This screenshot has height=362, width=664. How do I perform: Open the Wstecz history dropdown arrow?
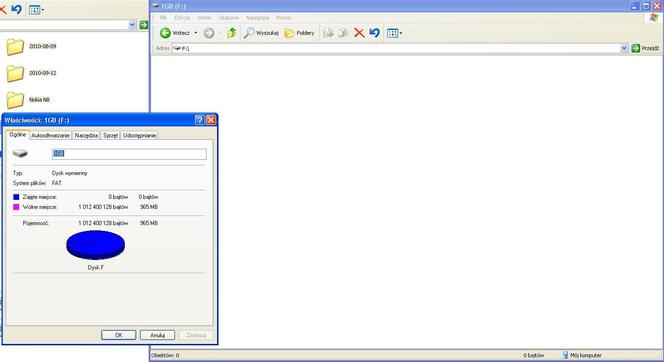pyautogui.click(x=196, y=33)
